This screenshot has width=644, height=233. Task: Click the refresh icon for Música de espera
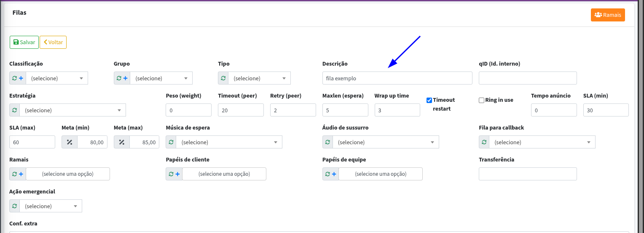(171, 142)
